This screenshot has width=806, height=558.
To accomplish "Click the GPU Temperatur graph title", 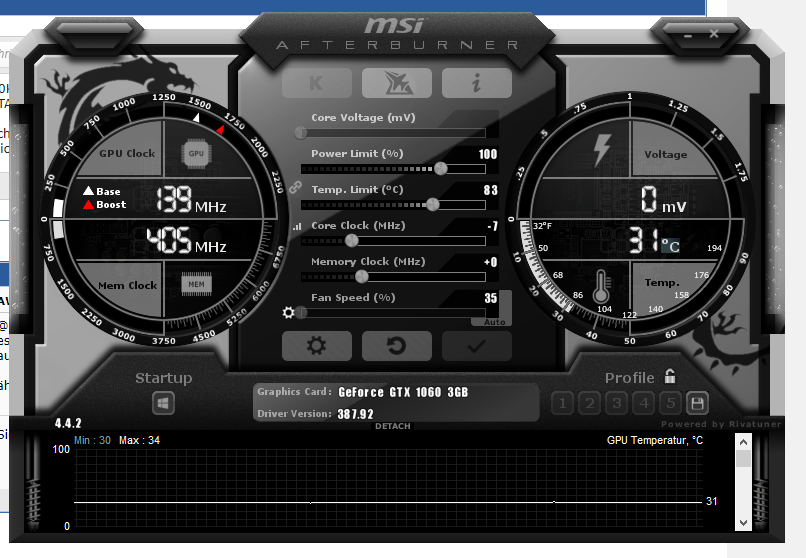I will [x=654, y=440].
